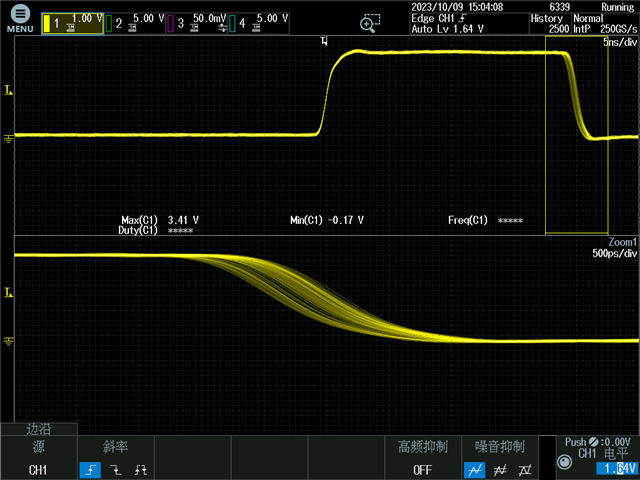Select the yellow zoom box region
Screen dimensions: 640x480
(x=577, y=135)
